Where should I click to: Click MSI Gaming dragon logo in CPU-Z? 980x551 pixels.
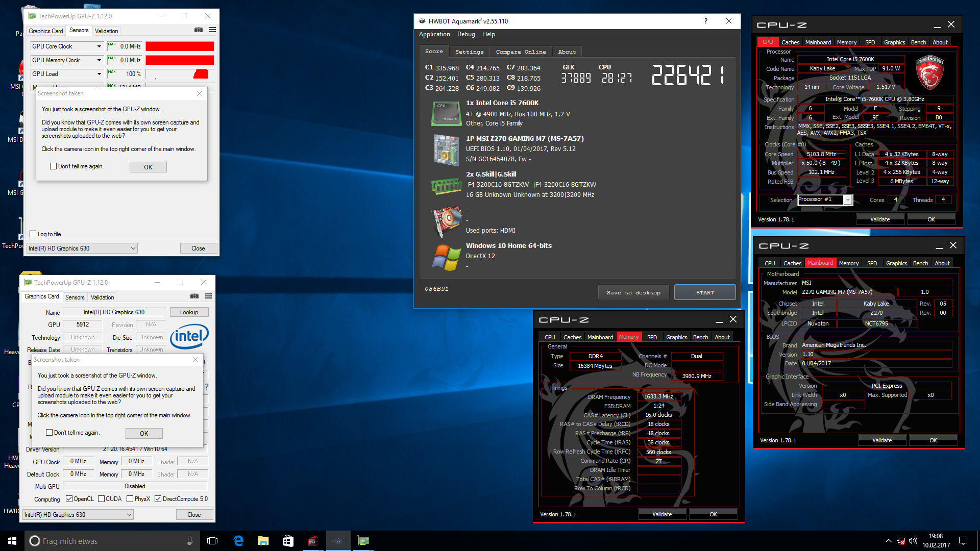pos(930,73)
